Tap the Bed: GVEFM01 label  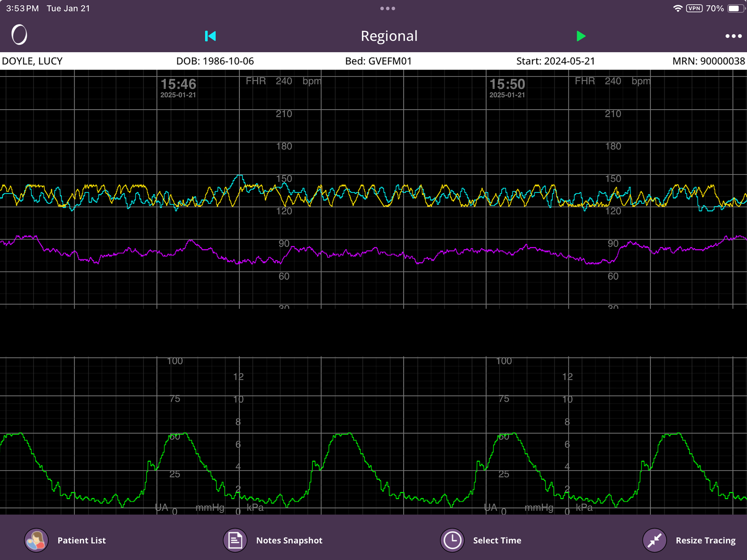coord(378,61)
